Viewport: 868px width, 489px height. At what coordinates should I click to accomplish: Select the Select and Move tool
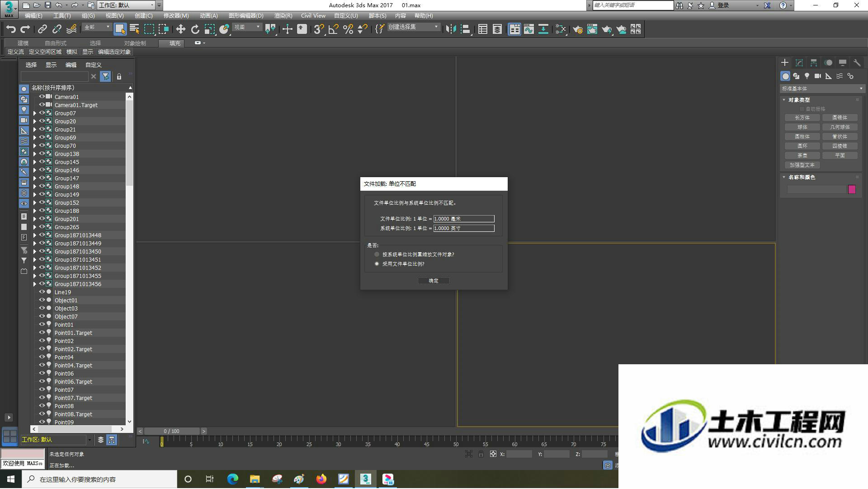coord(180,29)
